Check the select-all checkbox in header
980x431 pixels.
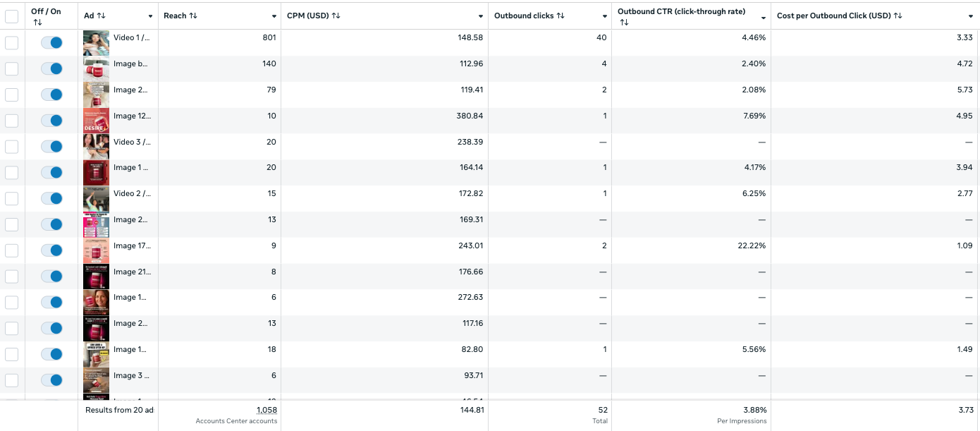point(12,16)
